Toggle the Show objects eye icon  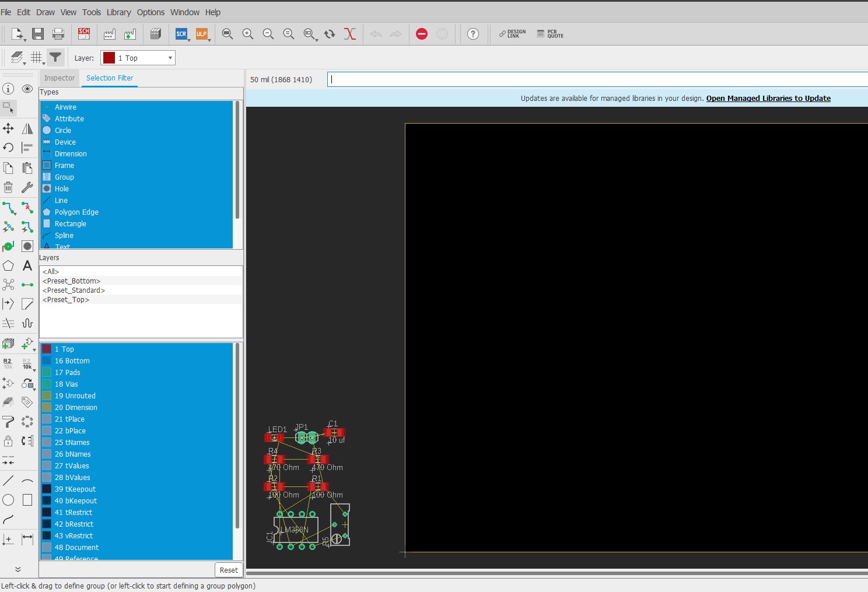(x=27, y=89)
